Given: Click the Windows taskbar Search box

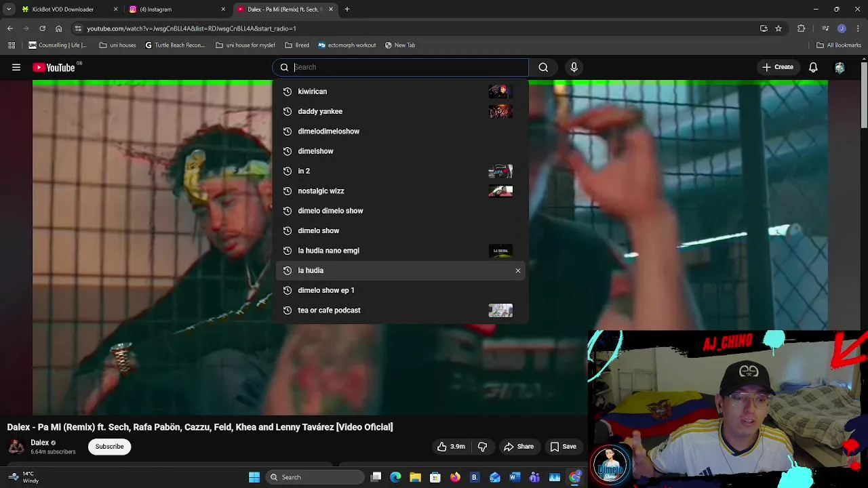Looking at the screenshot, I should pyautogui.click(x=315, y=477).
